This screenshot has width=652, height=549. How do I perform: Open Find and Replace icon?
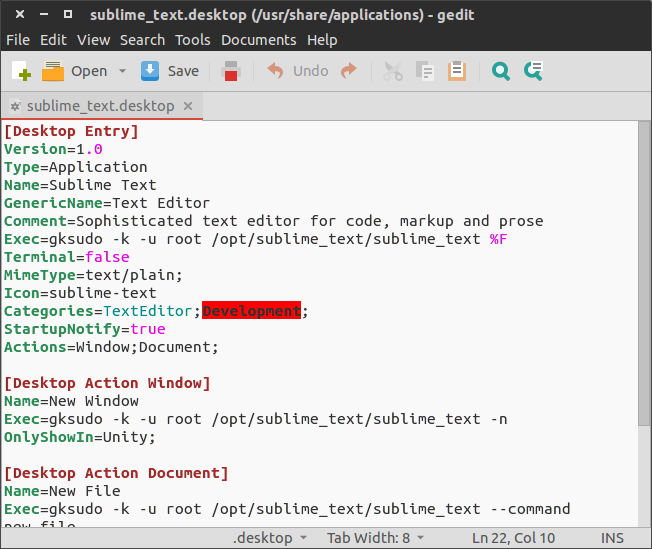click(x=533, y=71)
